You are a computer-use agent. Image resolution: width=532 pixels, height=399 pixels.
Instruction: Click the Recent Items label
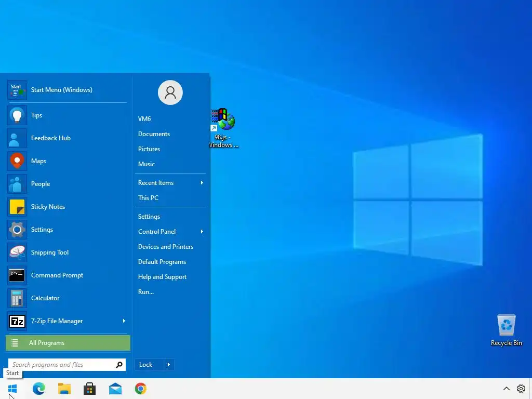tap(156, 183)
